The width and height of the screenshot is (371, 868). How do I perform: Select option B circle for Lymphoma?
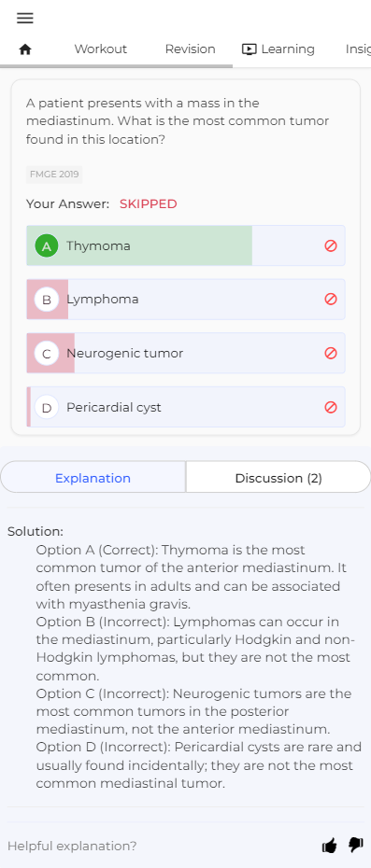(47, 300)
